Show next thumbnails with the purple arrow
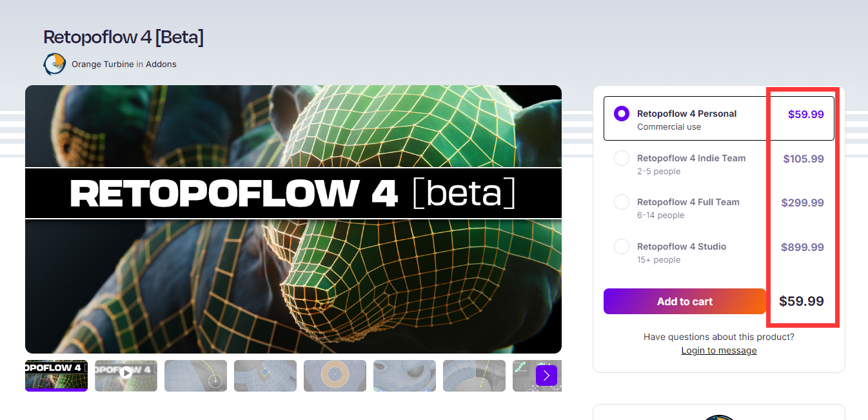The width and height of the screenshot is (868, 420). (546, 375)
